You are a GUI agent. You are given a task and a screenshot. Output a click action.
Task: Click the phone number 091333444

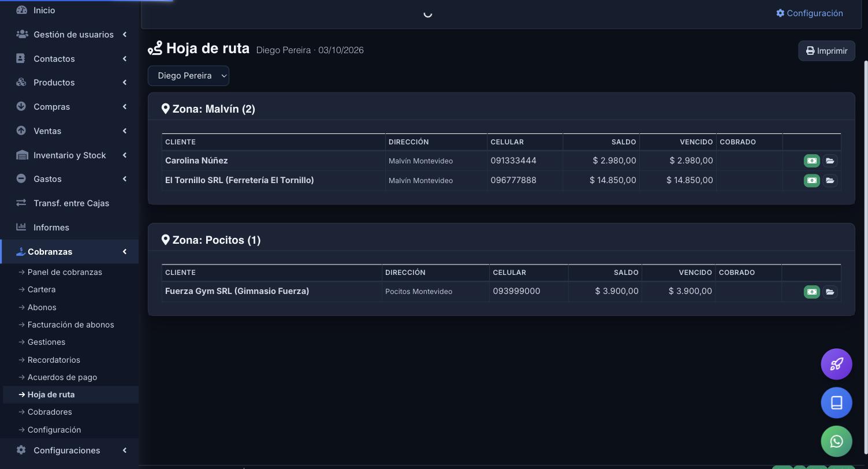point(513,161)
